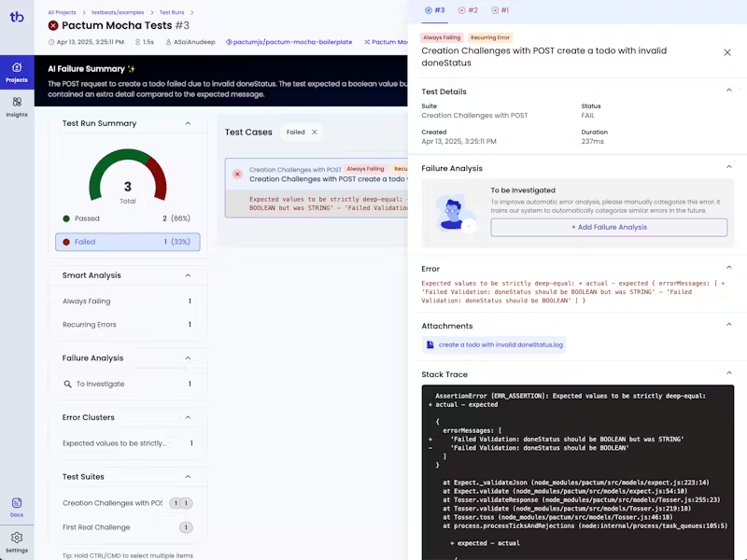Image resolution: width=747 pixels, height=560 pixels.
Task: Click the repository icon before pactumjs link
Action: (x=229, y=42)
